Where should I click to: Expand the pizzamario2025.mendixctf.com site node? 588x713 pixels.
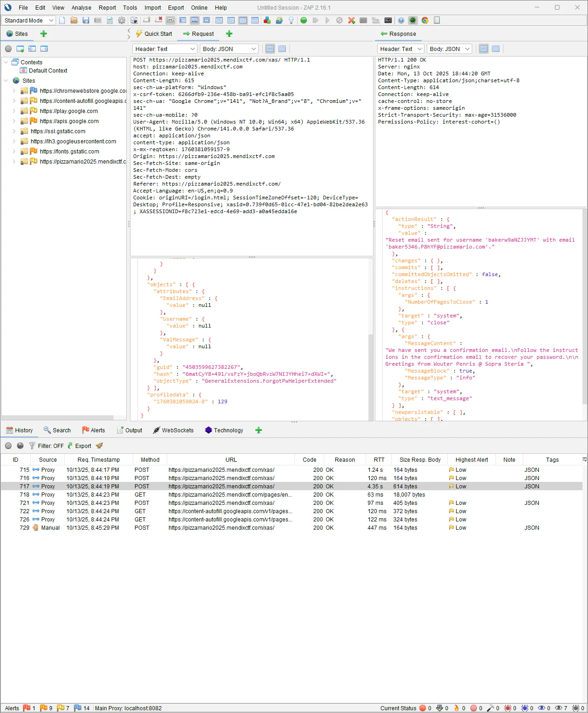point(14,161)
